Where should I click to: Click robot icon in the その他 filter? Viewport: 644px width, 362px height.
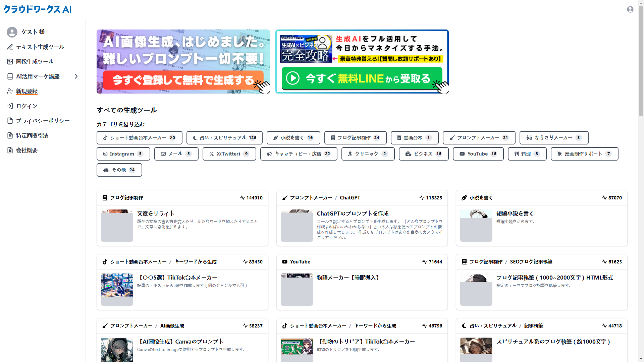(x=106, y=170)
